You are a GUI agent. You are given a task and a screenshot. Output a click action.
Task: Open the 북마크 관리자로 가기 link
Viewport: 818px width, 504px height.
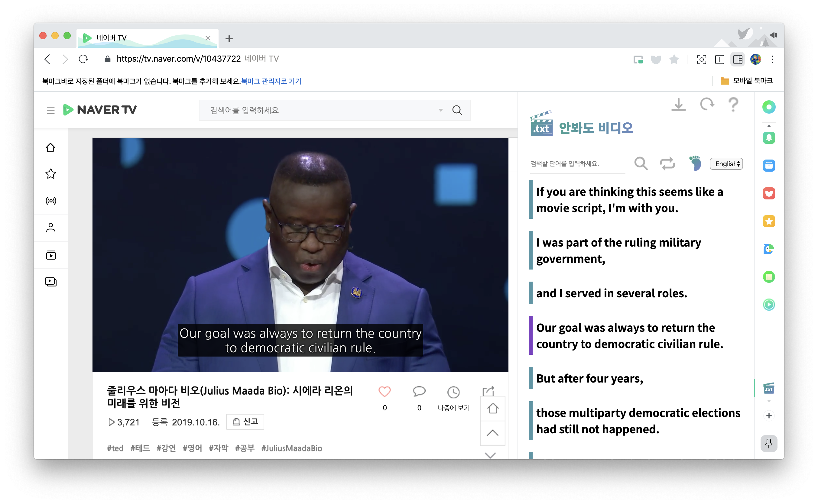pyautogui.click(x=271, y=81)
